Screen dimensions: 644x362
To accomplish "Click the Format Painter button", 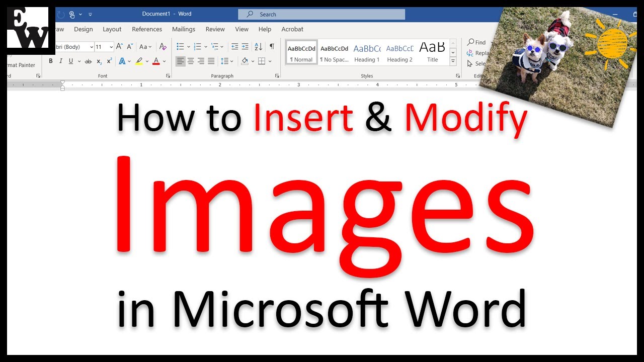I will coord(22,65).
